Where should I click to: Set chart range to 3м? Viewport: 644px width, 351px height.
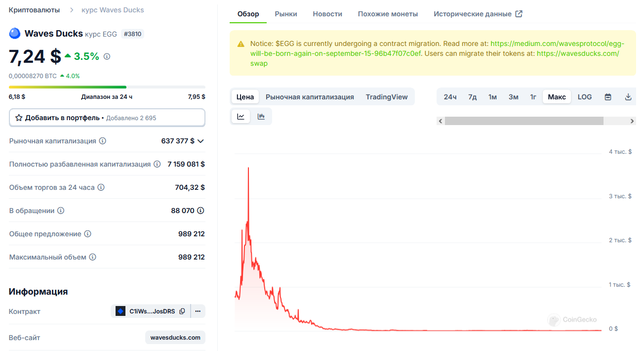click(514, 97)
